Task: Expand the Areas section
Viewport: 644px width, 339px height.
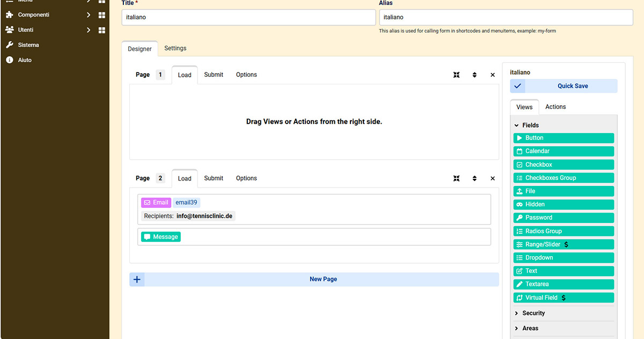Action: point(530,328)
